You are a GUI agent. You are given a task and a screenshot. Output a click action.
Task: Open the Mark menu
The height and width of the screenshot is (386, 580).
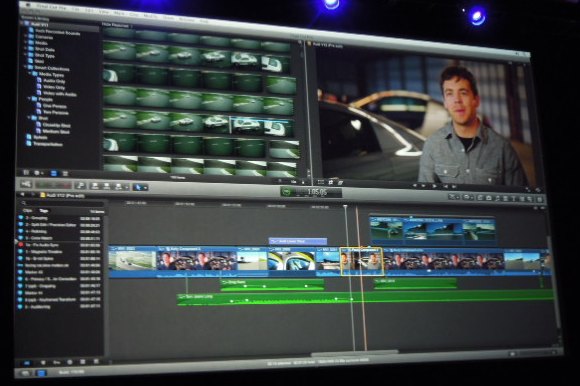(x=119, y=13)
